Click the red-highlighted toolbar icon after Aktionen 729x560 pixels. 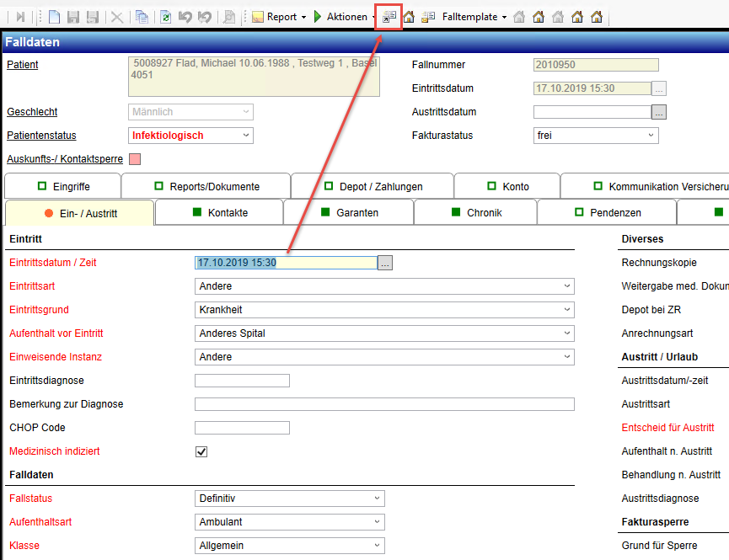point(389,17)
